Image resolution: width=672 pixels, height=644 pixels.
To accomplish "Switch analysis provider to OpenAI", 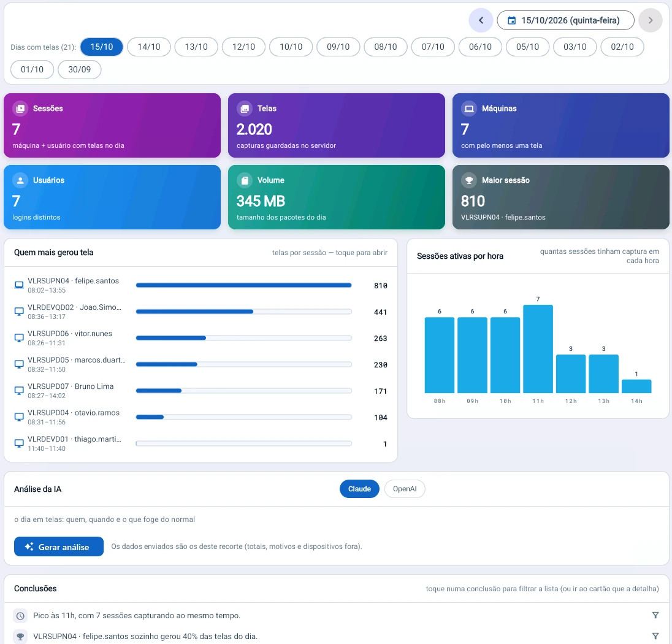I will 405,489.
